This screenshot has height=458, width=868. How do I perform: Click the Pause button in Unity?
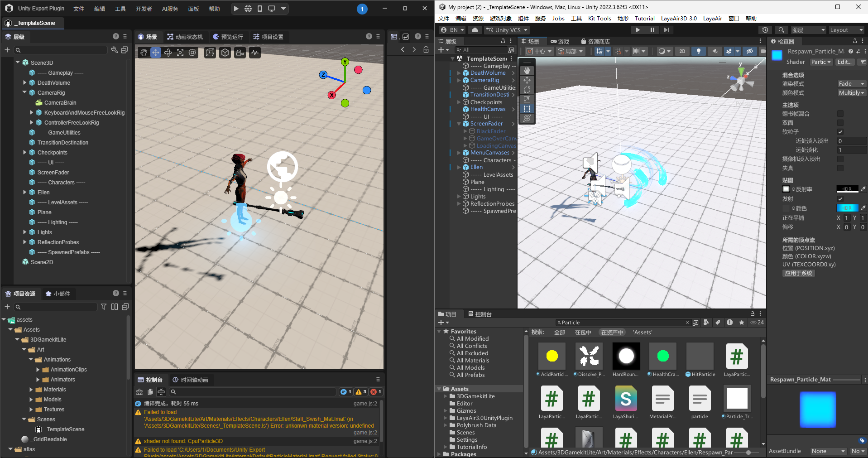(x=652, y=30)
